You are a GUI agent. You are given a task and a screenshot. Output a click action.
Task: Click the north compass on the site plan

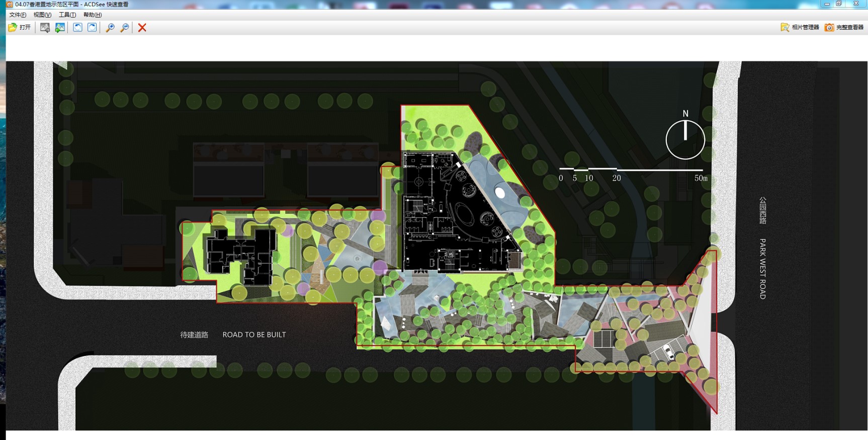click(685, 139)
